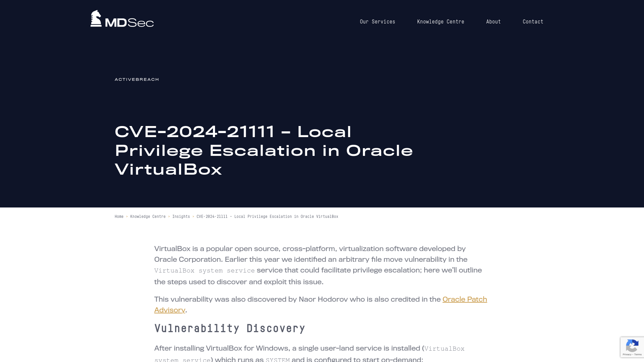The height and width of the screenshot is (362, 644).
Task: Expand the Our Services dropdown menu
Action: click(377, 22)
